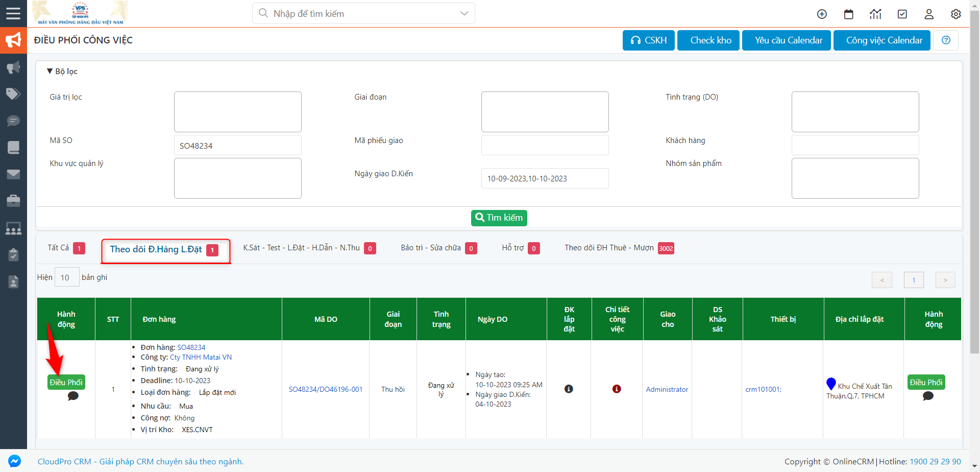
Task: Open the briefcase sidebar icon
Action: (x=13, y=201)
